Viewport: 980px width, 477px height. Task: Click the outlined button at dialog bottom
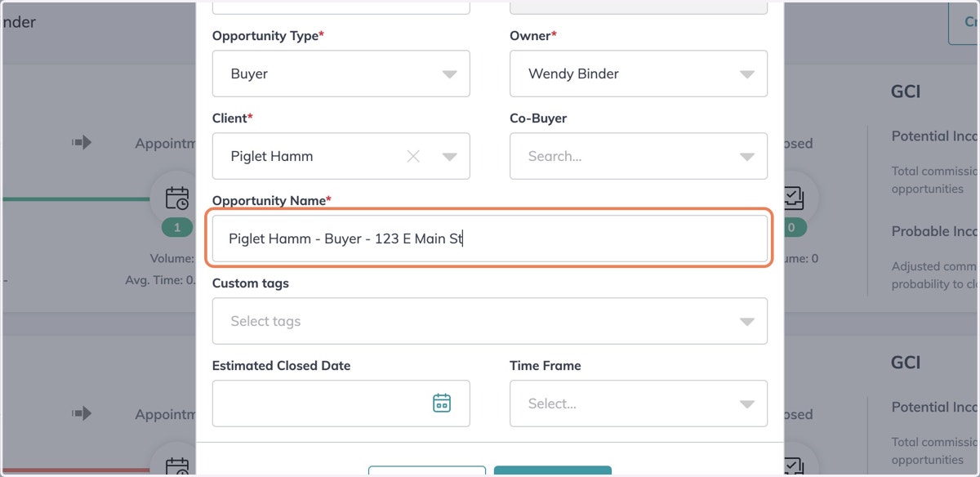click(427, 471)
